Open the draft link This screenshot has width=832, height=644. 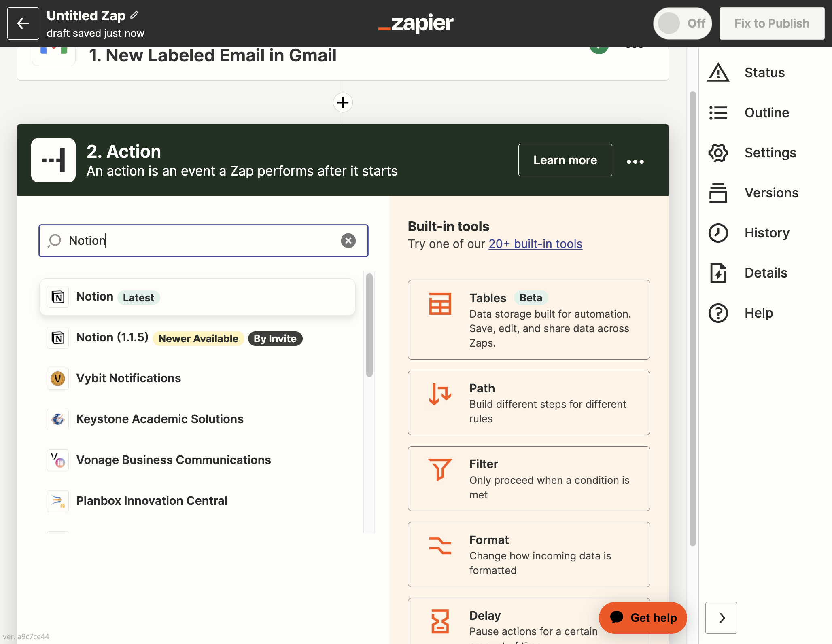coord(58,33)
